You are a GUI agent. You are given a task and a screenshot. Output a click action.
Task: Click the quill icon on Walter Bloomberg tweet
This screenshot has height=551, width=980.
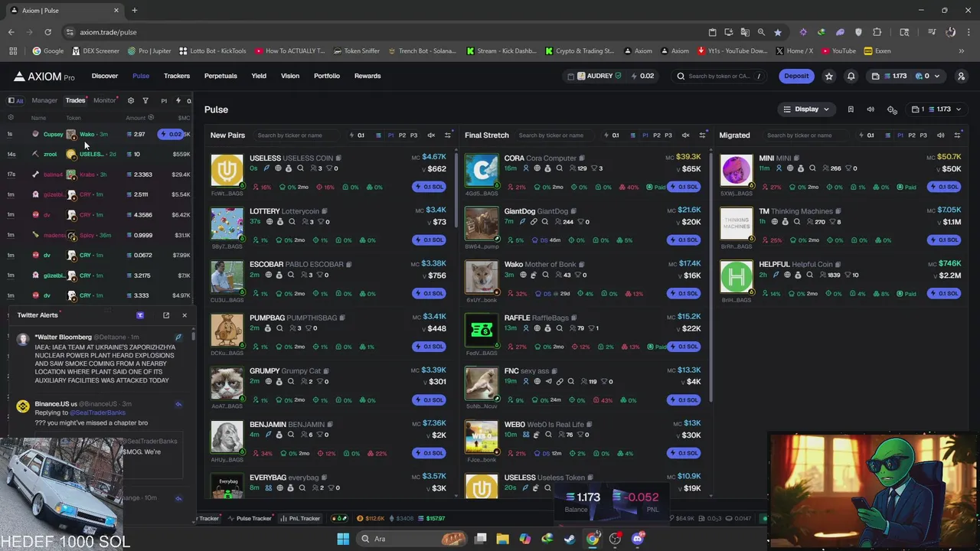178,337
